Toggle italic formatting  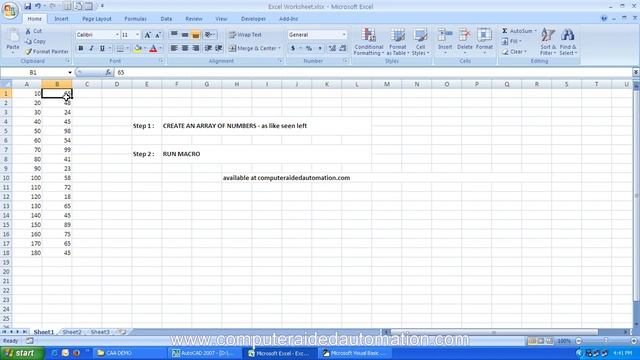[91, 48]
